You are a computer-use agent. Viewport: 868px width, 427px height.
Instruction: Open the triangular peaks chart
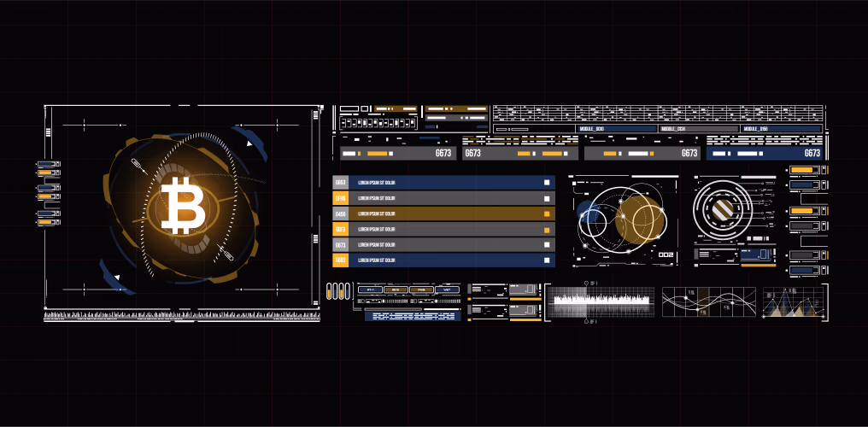pos(794,302)
